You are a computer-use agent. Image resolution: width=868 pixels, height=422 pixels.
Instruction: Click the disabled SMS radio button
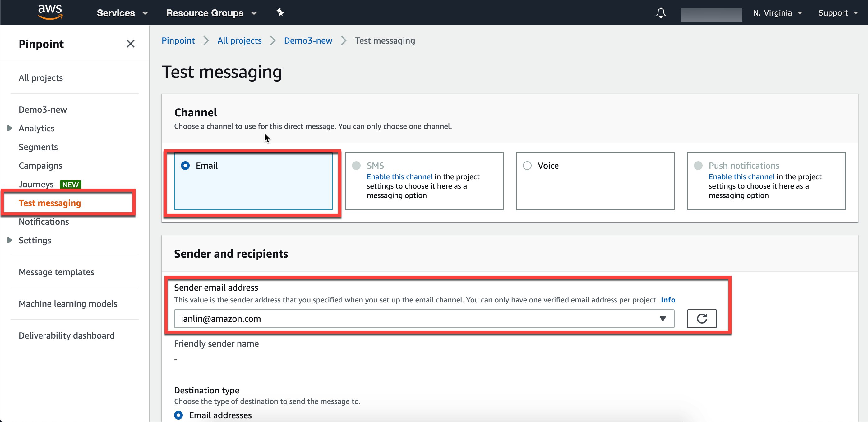pos(356,166)
